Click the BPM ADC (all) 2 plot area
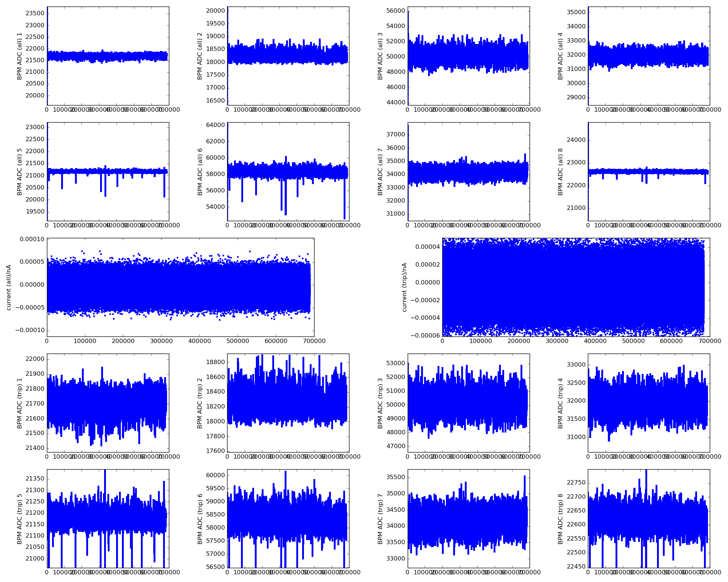Screen dimensions: 728x582 [x=288, y=56]
